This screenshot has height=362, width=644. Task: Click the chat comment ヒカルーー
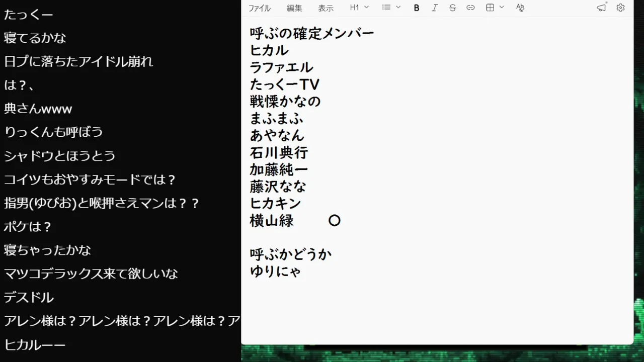(35, 344)
